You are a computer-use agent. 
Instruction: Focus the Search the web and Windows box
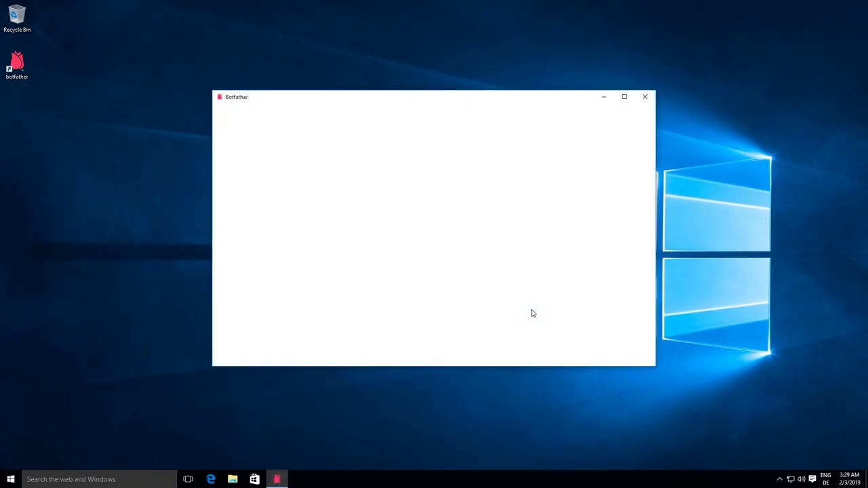coord(99,479)
